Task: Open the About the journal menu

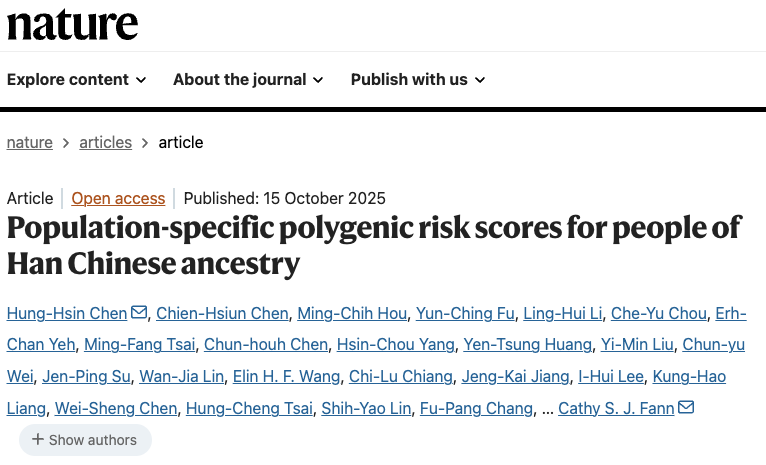Action: [x=248, y=80]
